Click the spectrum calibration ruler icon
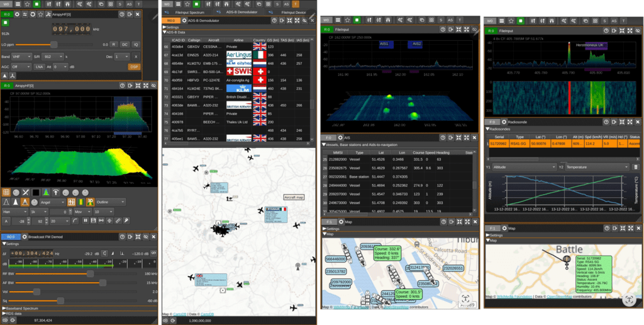Viewport: 644px width, 325px height. tap(118, 221)
